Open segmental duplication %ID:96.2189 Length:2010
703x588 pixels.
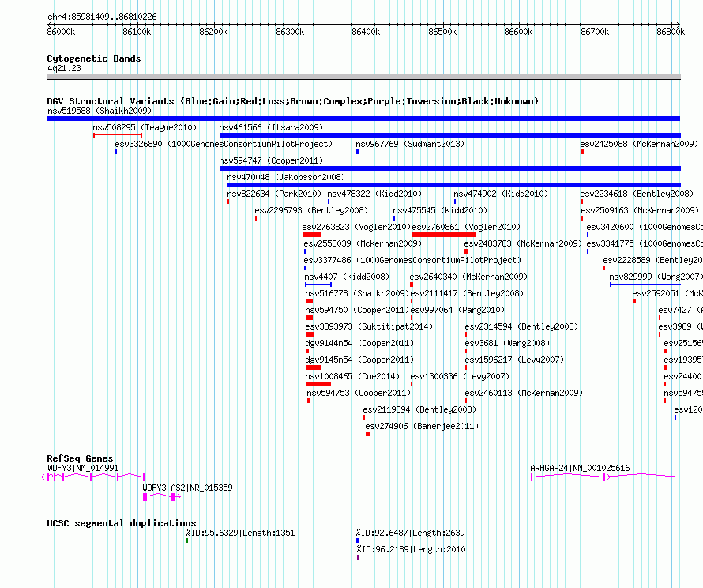coord(411,549)
